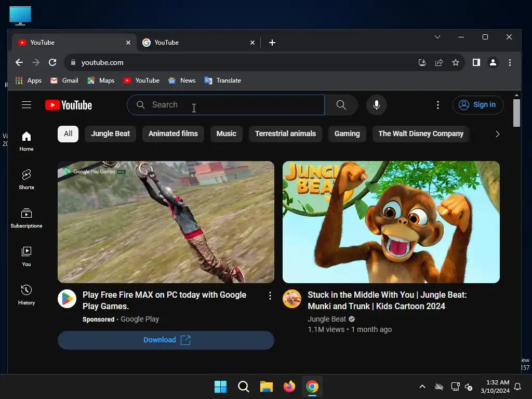Screen dimensions: 532x399
Task: Open the Windows Start menu
Action: pyautogui.click(x=220, y=387)
